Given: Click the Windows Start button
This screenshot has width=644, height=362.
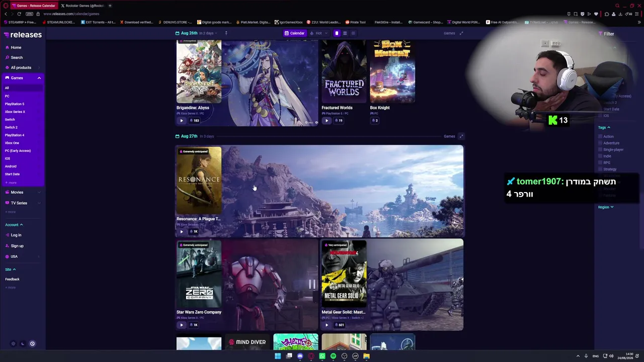Looking at the screenshot, I should click(x=278, y=356).
